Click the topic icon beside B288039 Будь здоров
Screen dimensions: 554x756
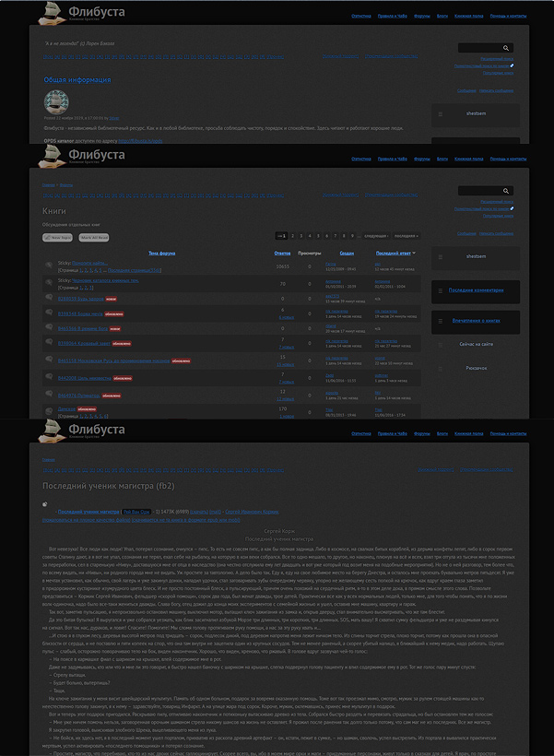49,298
